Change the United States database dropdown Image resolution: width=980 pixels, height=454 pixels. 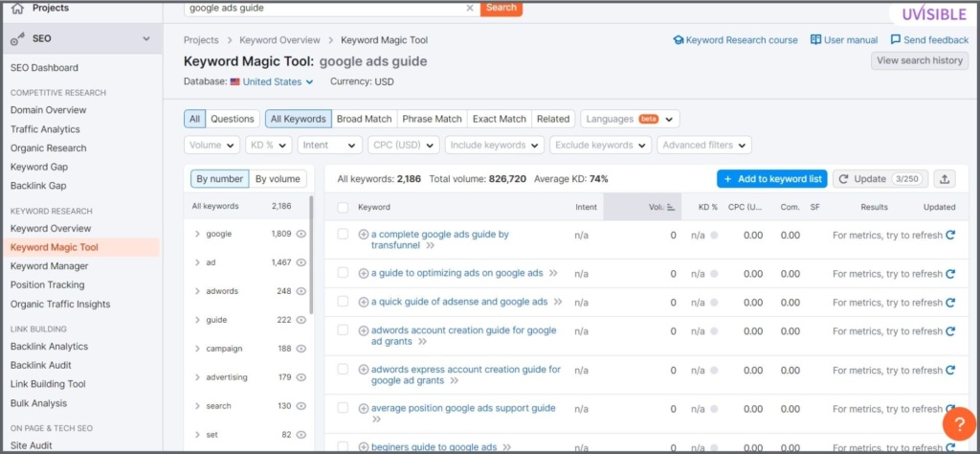click(272, 82)
